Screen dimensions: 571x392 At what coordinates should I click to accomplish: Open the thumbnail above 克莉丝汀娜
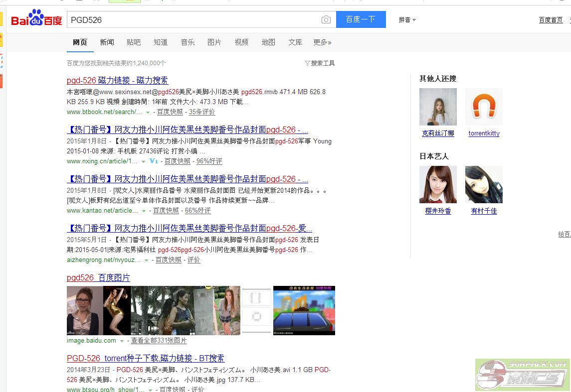pos(438,107)
